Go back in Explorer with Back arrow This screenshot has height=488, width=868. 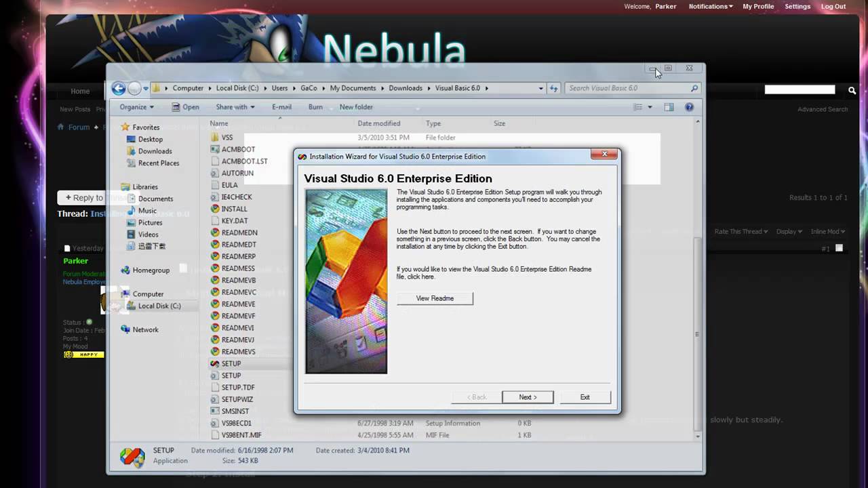[x=119, y=88]
